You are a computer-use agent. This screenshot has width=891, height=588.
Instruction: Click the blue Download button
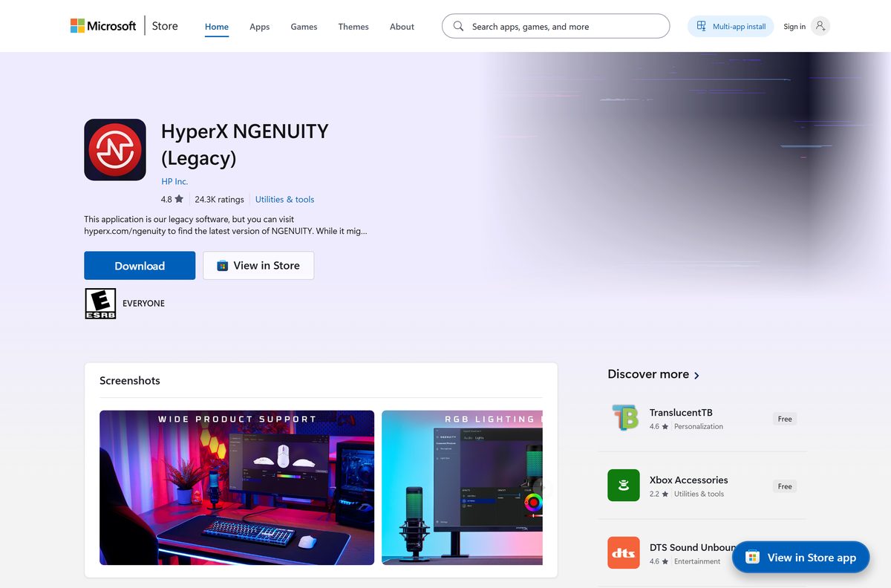pyautogui.click(x=140, y=266)
